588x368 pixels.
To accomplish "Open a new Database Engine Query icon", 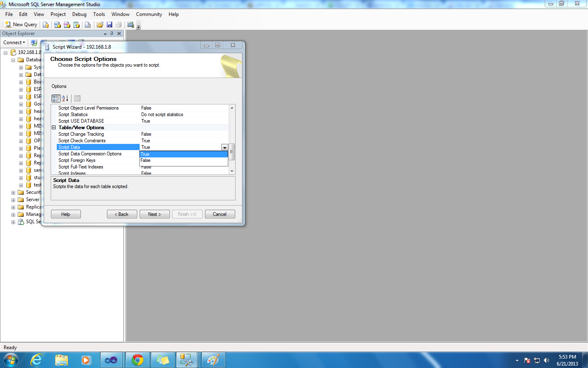I will pyautogui.click(x=46, y=25).
